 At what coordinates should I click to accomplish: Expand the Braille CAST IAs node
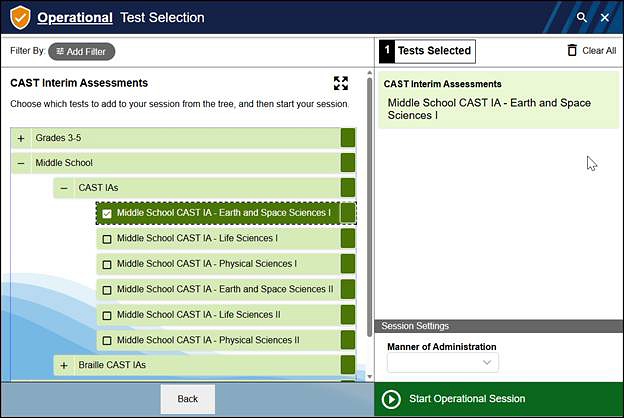[x=64, y=365]
